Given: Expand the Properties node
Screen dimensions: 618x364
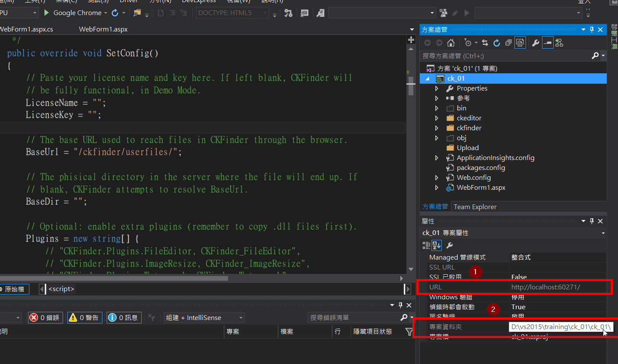Looking at the screenshot, I should 437,88.
